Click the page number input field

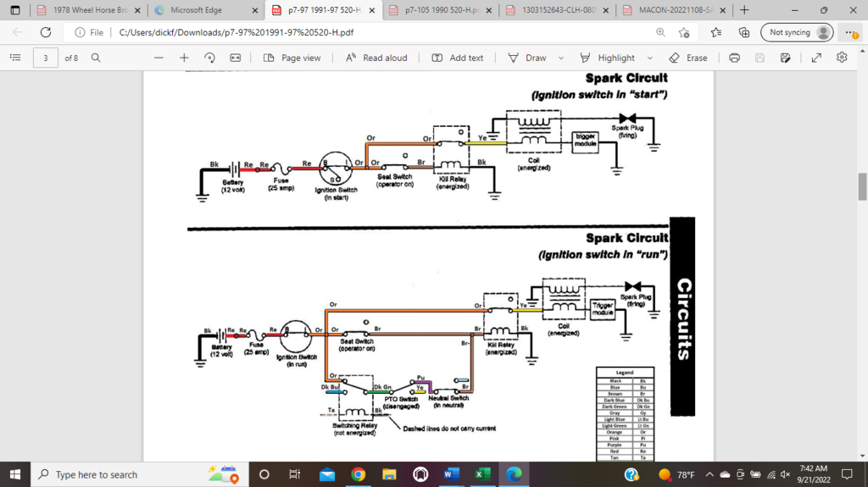click(x=45, y=58)
